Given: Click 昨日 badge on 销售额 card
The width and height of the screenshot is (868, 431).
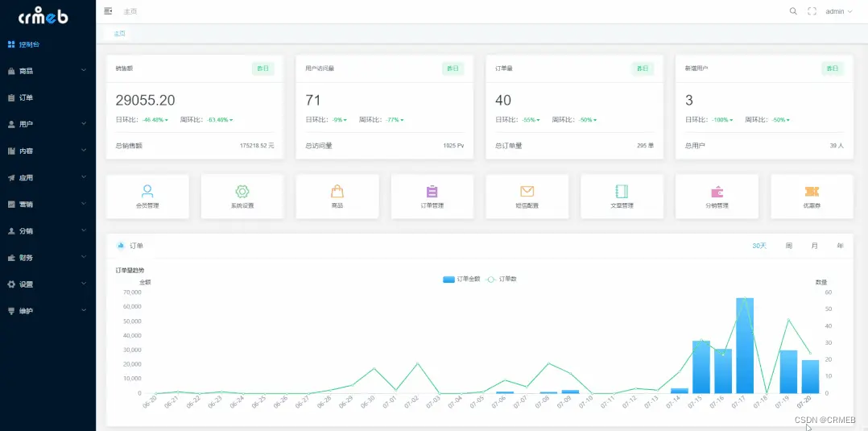Looking at the screenshot, I should (263, 68).
